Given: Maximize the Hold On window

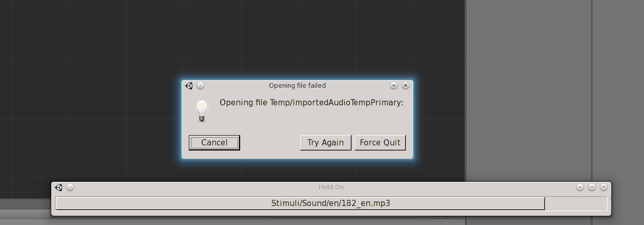Looking at the screenshot, I should [592, 188].
